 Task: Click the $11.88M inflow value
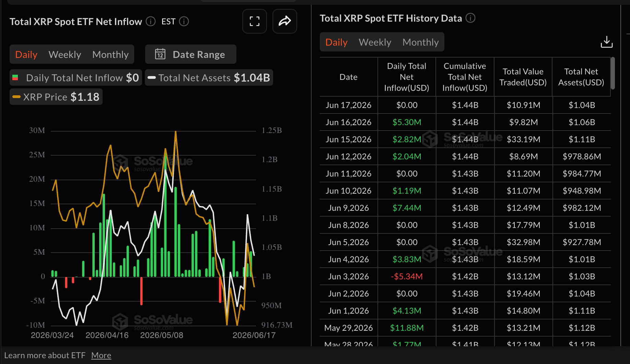coord(407,328)
